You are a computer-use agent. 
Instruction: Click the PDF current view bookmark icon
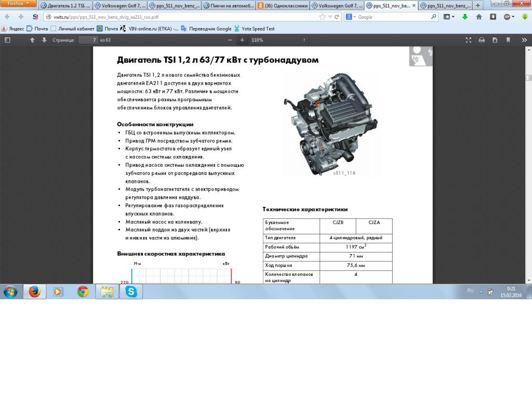pyautogui.click(x=508, y=40)
